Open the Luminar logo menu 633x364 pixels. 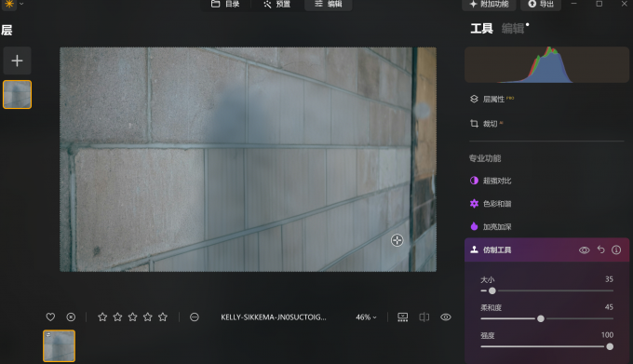coord(9,4)
